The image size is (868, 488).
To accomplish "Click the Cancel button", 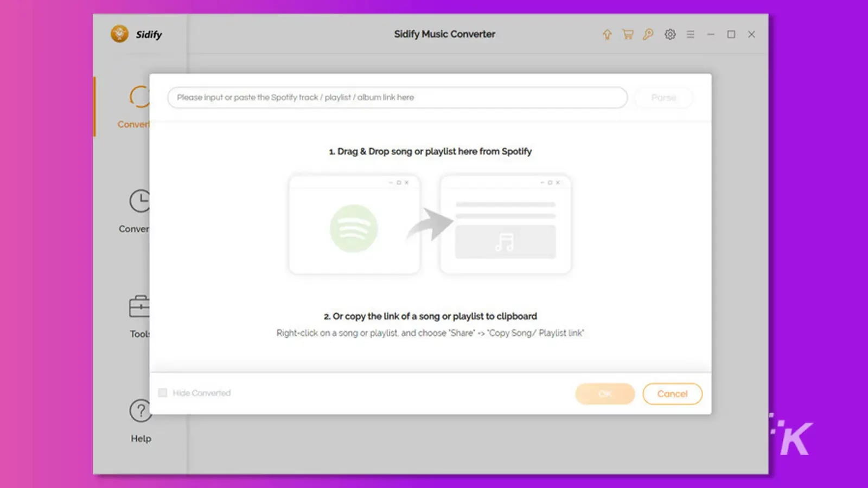I will click(x=672, y=394).
